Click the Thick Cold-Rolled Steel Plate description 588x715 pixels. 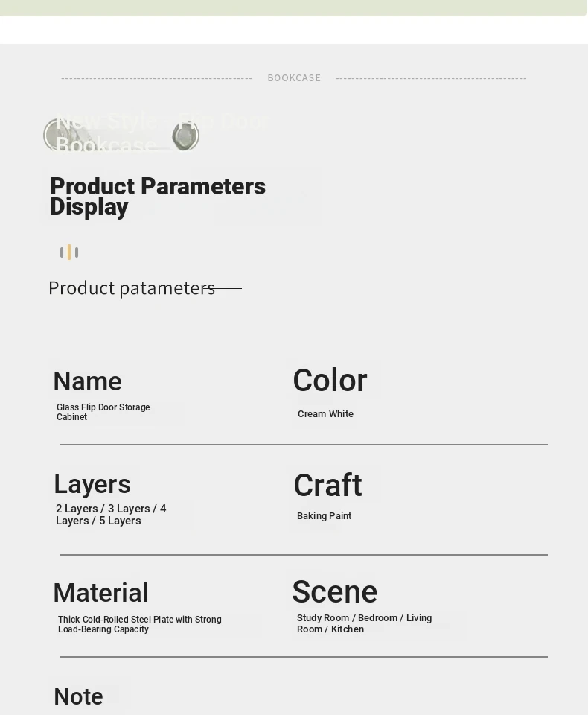(x=139, y=624)
